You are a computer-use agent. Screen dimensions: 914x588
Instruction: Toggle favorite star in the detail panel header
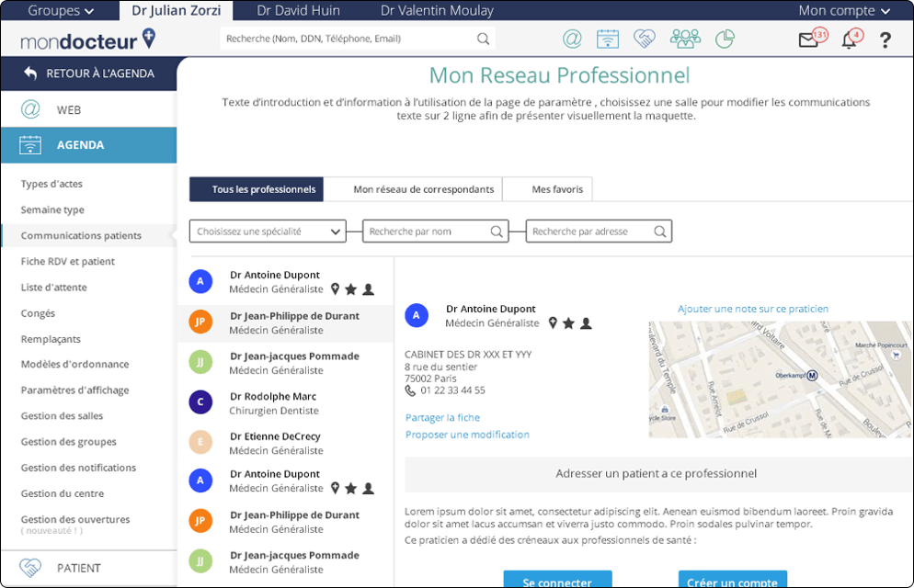coord(568,323)
